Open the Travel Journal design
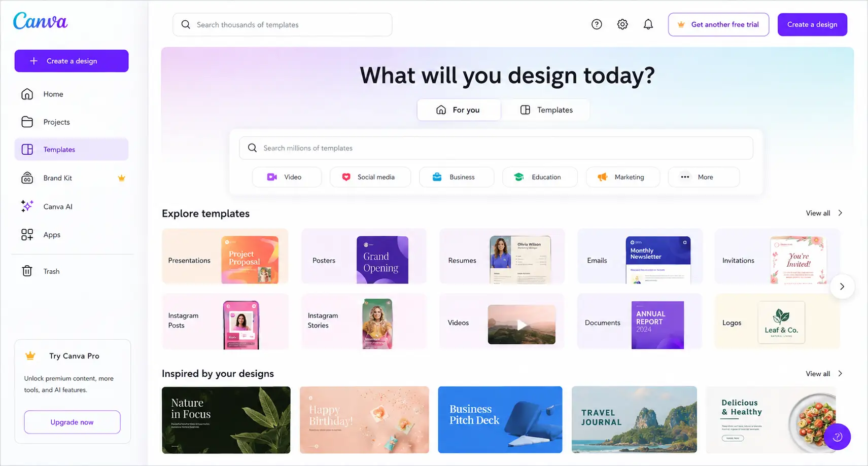 point(634,420)
